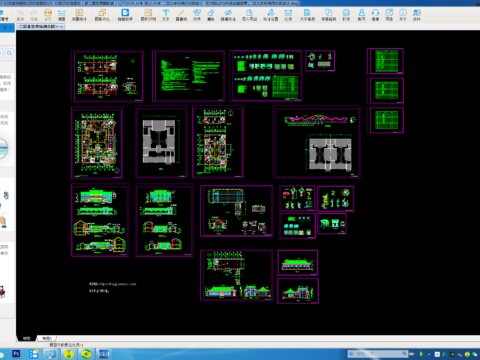Click the magnifier search icon in left panel
This screenshot has width=480, height=360.
9,53
